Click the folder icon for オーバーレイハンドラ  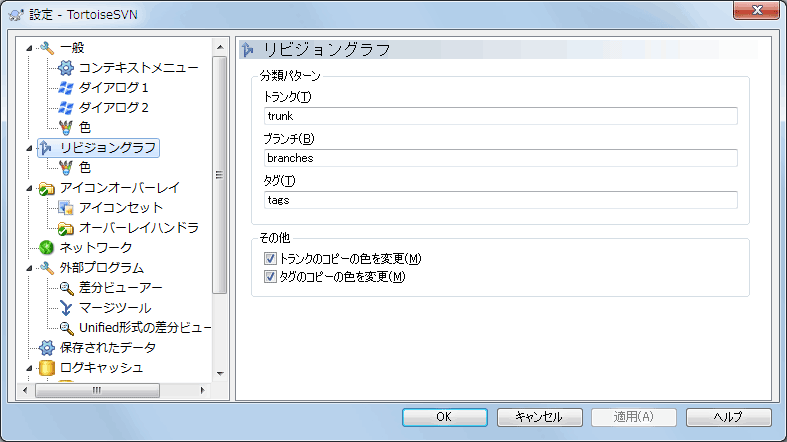pyautogui.click(x=65, y=228)
